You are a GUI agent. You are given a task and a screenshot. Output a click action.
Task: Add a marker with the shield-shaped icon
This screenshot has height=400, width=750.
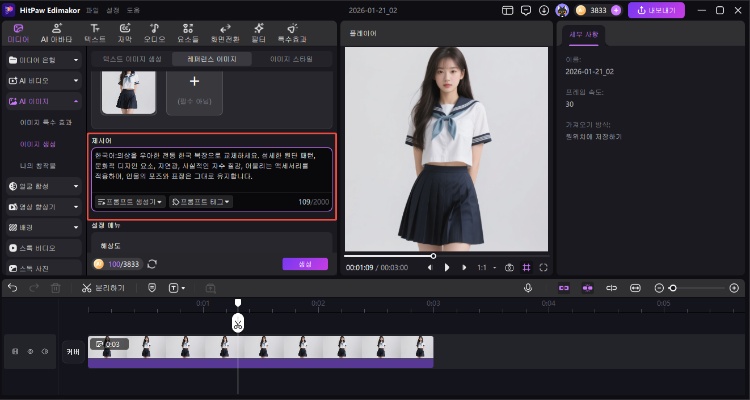point(152,288)
